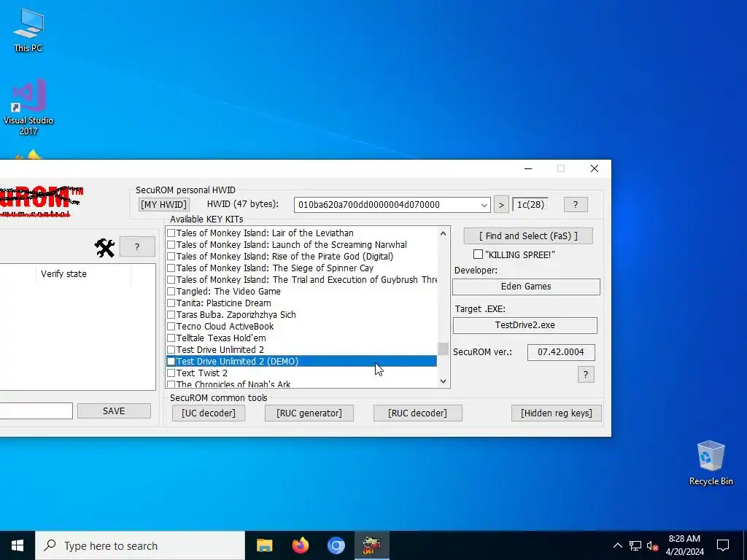
Task: Check Rise of the Pirate God (Digital)
Action: coord(171,257)
